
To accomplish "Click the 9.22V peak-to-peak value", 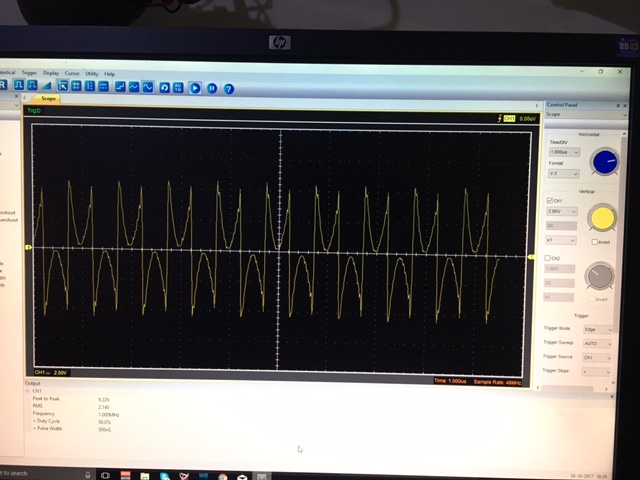I will (104, 400).
